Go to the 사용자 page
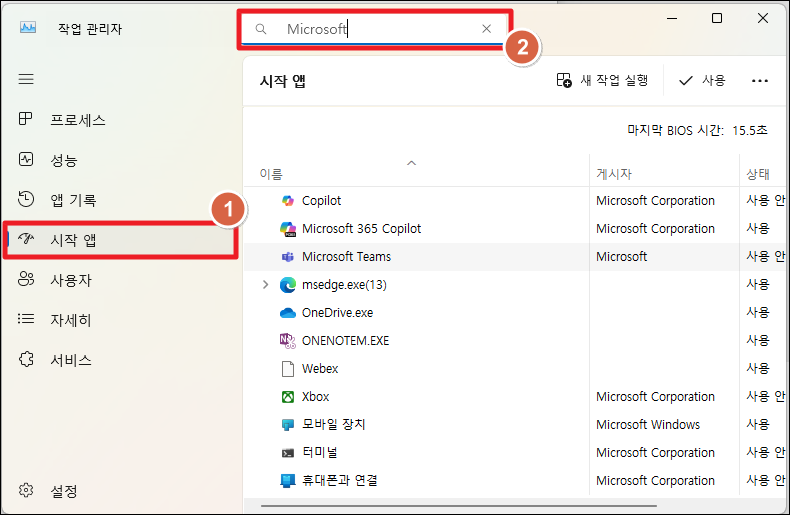 click(54, 280)
